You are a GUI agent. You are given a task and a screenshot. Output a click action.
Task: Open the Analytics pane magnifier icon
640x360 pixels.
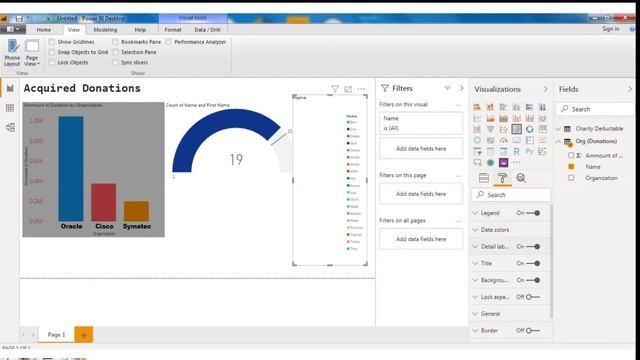click(521, 178)
